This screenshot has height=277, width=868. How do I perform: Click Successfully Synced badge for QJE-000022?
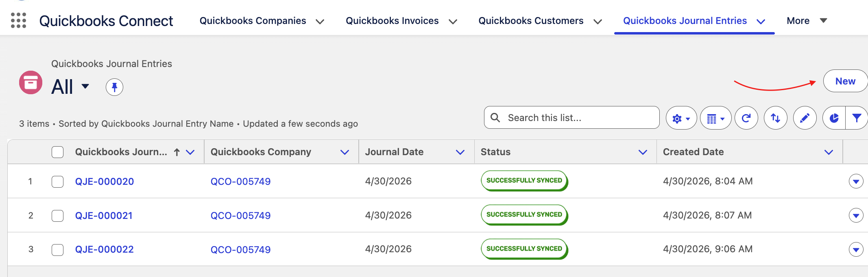click(524, 249)
